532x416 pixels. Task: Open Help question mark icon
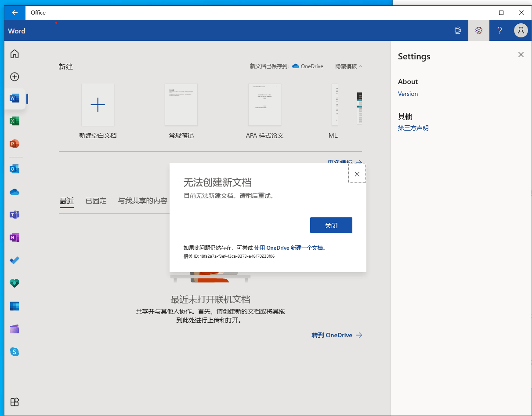tap(500, 30)
